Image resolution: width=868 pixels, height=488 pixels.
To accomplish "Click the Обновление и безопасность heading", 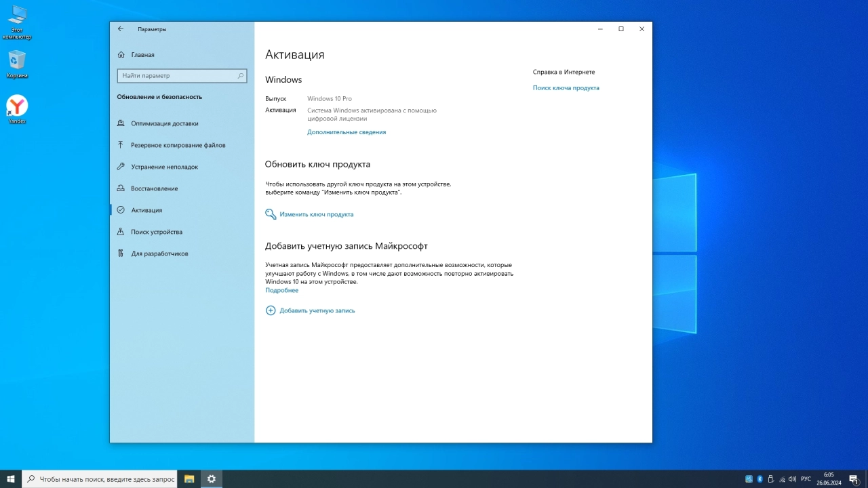I will 159,97.
